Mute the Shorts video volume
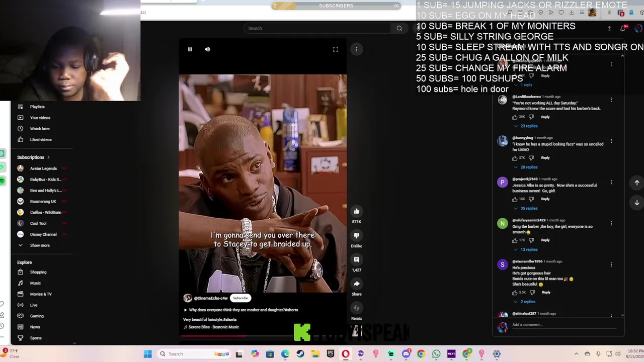Viewport: 644px width, 362px height. point(207,49)
